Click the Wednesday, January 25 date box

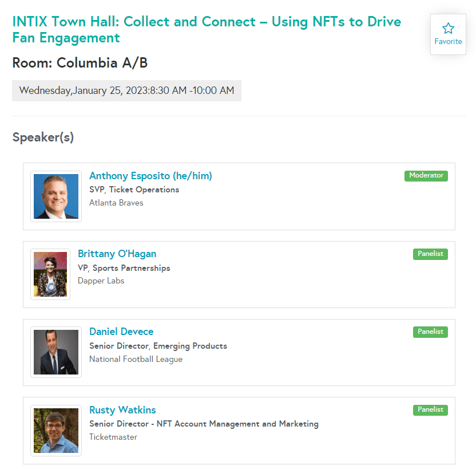126,90
